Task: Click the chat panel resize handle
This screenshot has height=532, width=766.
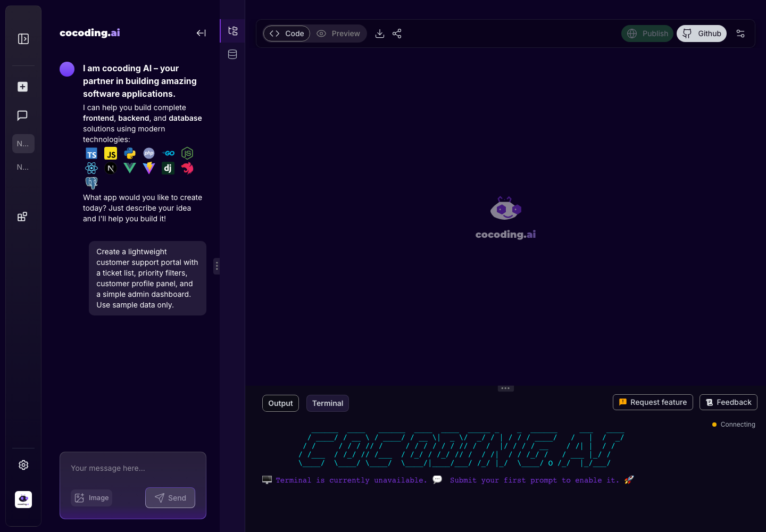Action: [x=217, y=266]
